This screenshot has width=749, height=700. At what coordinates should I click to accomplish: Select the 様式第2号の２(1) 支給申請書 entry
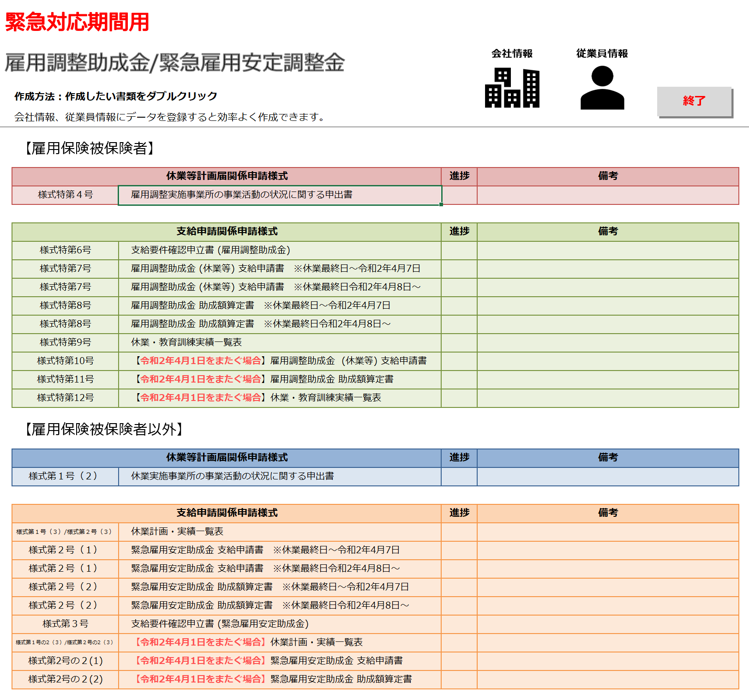pyautogui.click(x=280, y=661)
